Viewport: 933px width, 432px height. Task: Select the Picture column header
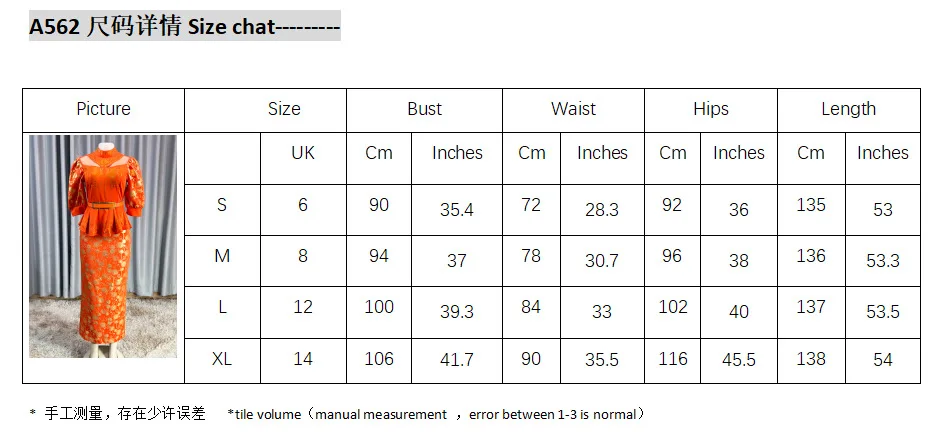(x=103, y=109)
